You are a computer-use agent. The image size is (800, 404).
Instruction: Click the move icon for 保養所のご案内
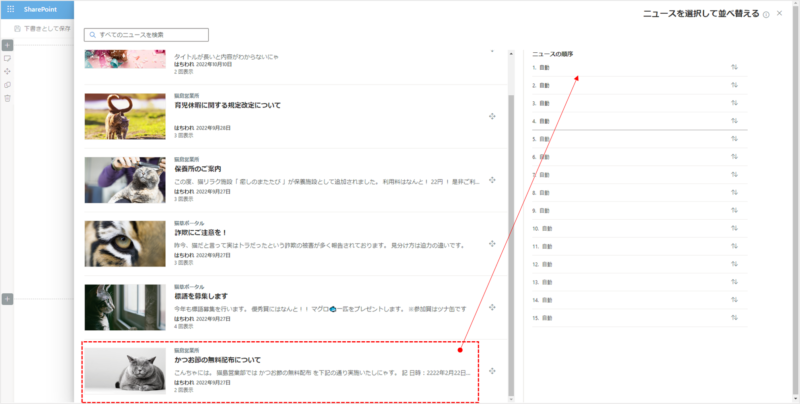(x=493, y=180)
